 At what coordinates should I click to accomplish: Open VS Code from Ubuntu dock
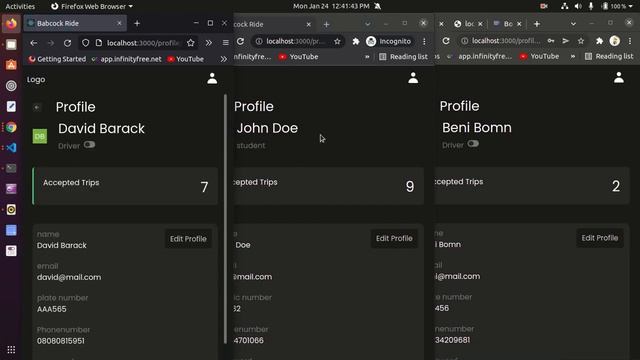point(11,147)
